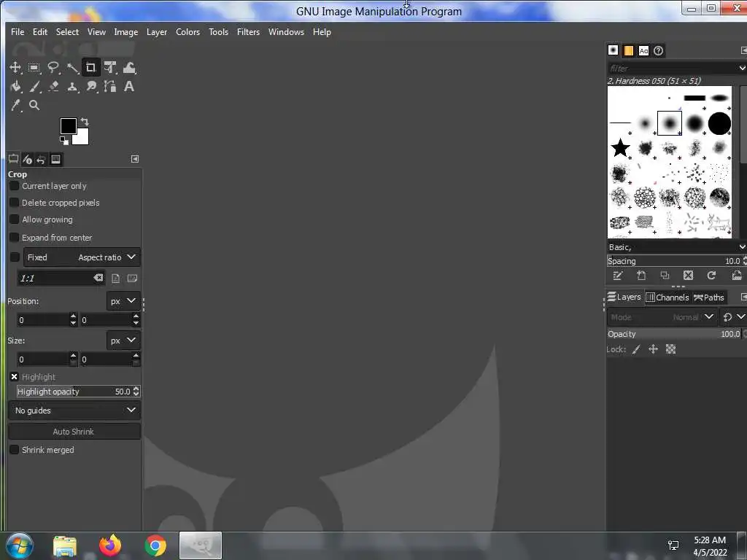Select the Fuzzy Select magic wand tool
Image resolution: width=747 pixels, height=560 pixels.
tap(72, 68)
